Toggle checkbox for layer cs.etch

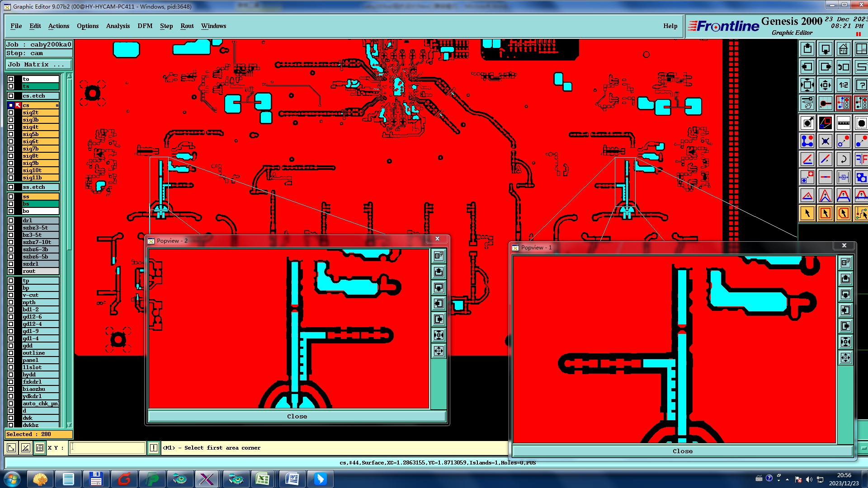11,96
